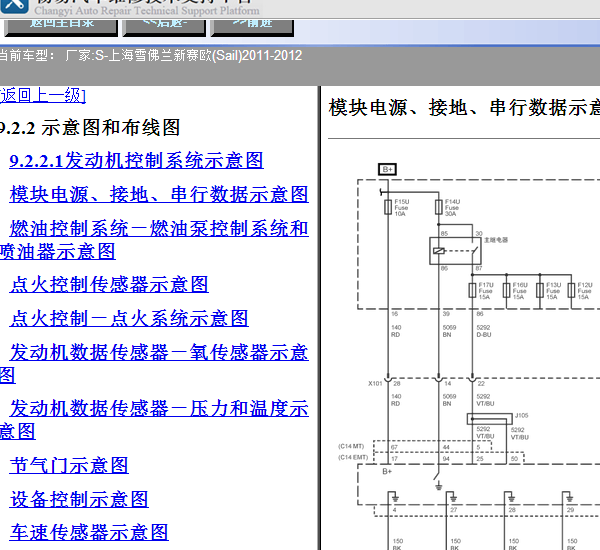Open 节气门示意图 link
Screen dimensions: 600x550
(69, 465)
